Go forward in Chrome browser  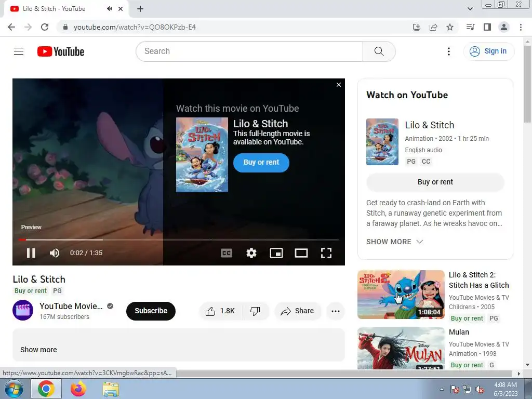pos(28,27)
